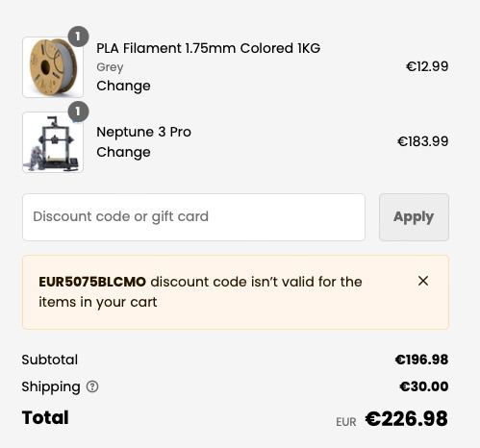Click the Total amount €226.98
The height and width of the screenshot is (448, 480).
coord(407,418)
